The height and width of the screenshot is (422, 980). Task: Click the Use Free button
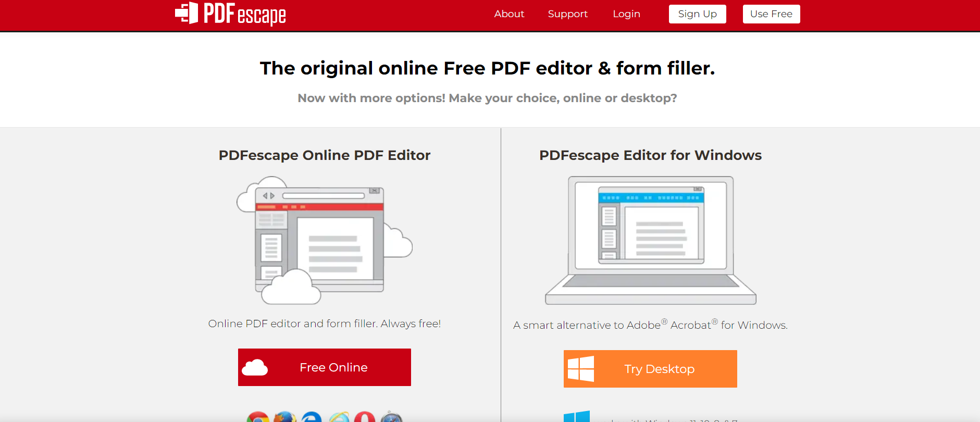tap(771, 14)
